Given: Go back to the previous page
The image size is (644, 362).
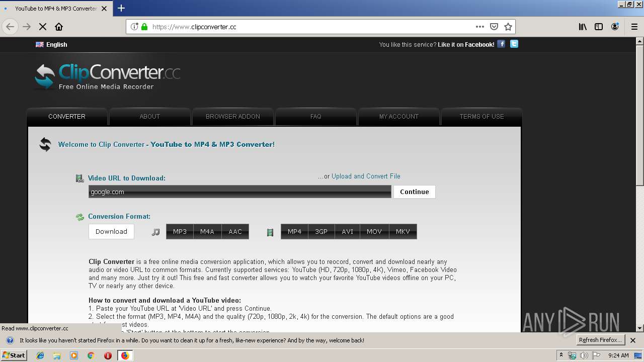Looking at the screenshot, I should pyautogui.click(x=10, y=27).
